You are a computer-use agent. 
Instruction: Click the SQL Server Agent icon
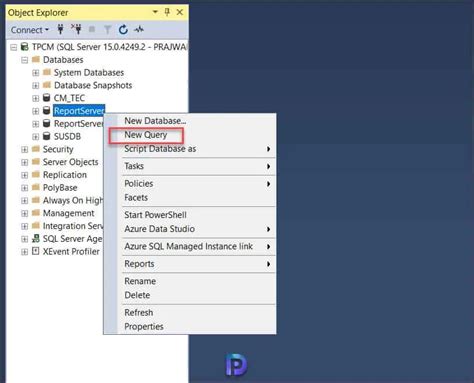pyautogui.click(x=36, y=238)
